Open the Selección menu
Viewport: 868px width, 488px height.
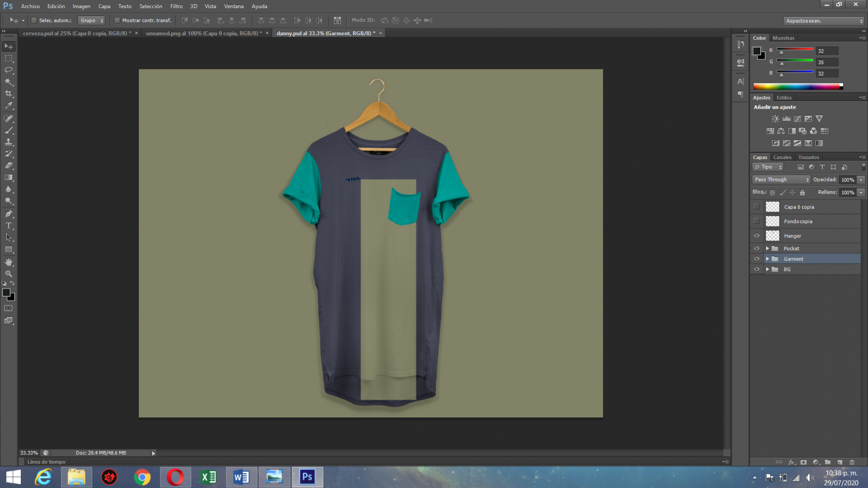point(150,6)
